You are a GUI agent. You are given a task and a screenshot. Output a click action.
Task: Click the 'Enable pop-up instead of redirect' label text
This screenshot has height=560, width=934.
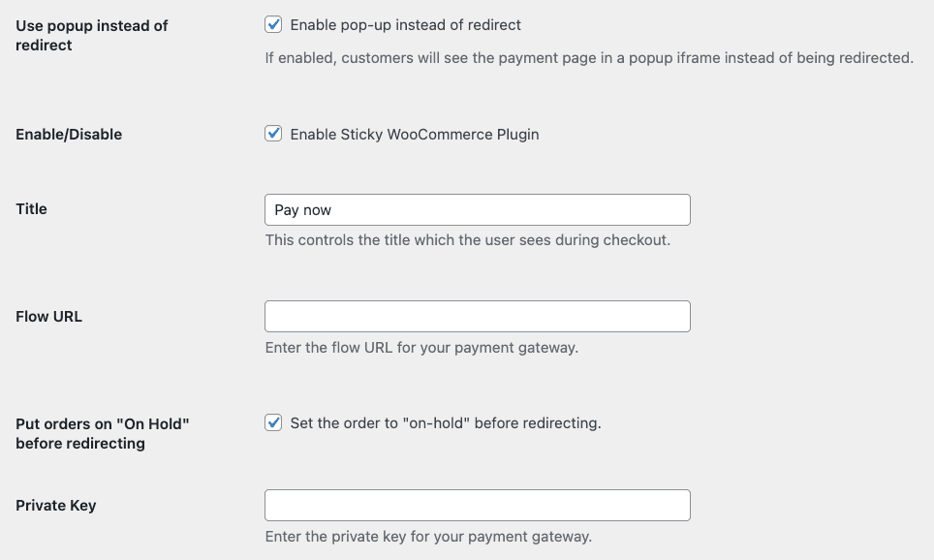coord(405,25)
